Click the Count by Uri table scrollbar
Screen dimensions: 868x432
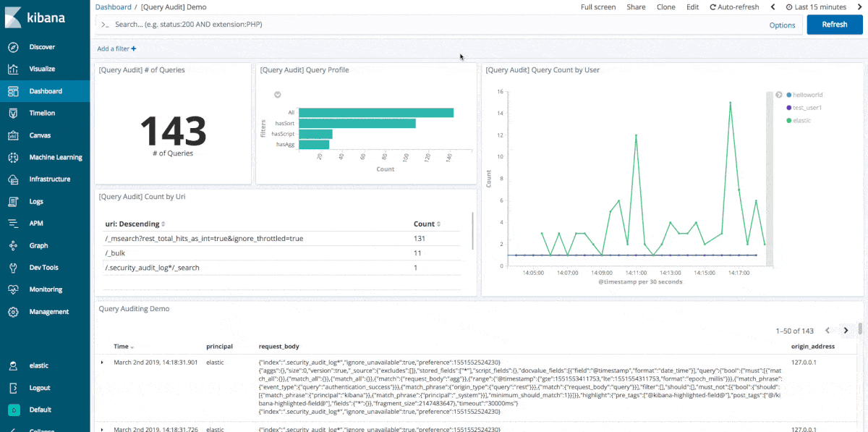[x=472, y=230]
